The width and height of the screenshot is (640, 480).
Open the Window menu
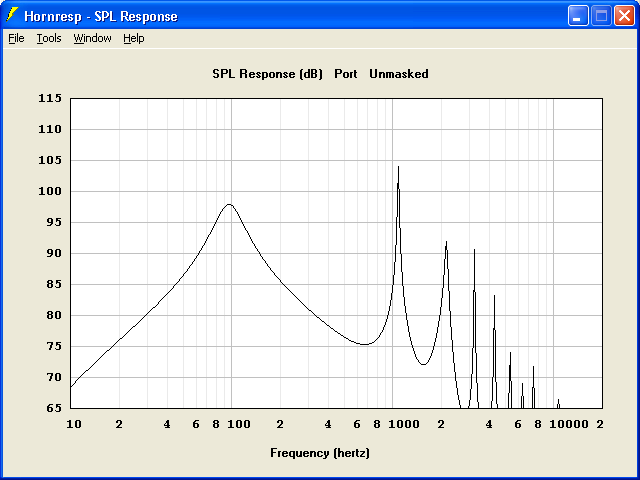tap(92, 38)
